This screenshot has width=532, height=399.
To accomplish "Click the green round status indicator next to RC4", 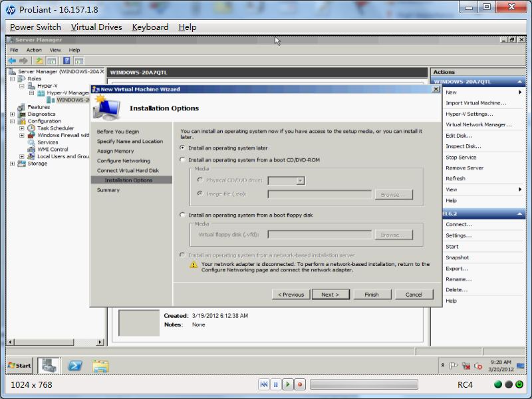I will 498,384.
